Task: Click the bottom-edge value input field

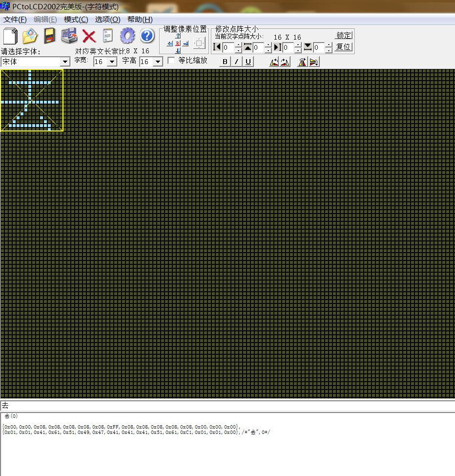Action: 319,47
